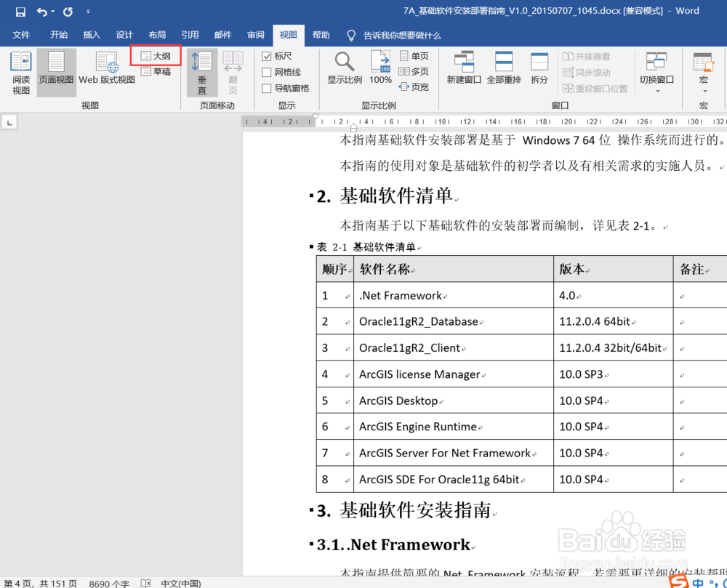Choose 多页 multiple pages zoom
727x588 pixels.
pyautogui.click(x=414, y=71)
